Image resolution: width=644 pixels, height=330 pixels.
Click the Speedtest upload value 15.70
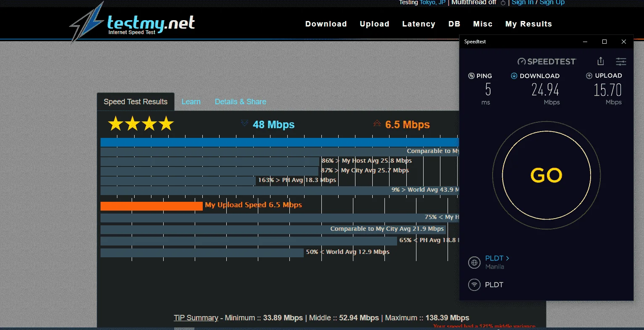click(607, 90)
